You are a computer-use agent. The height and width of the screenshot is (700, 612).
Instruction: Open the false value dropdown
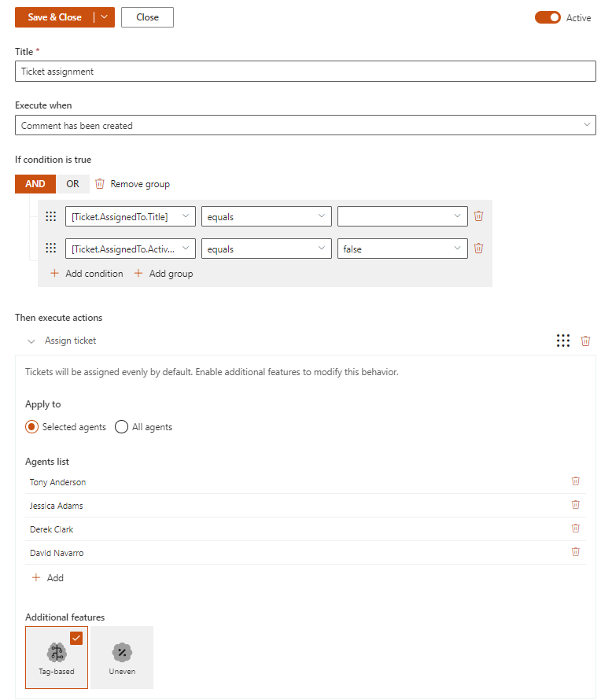[403, 249]
